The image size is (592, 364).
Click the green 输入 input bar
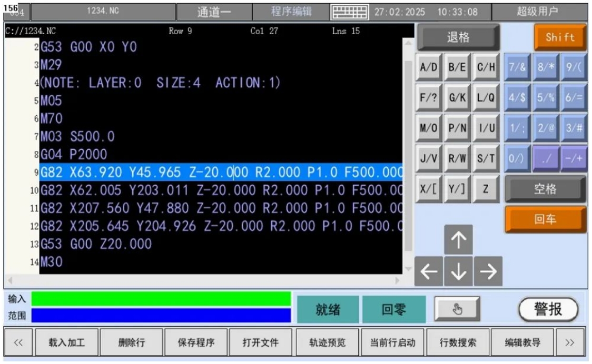pyautogui.click(x=161, y=299)
